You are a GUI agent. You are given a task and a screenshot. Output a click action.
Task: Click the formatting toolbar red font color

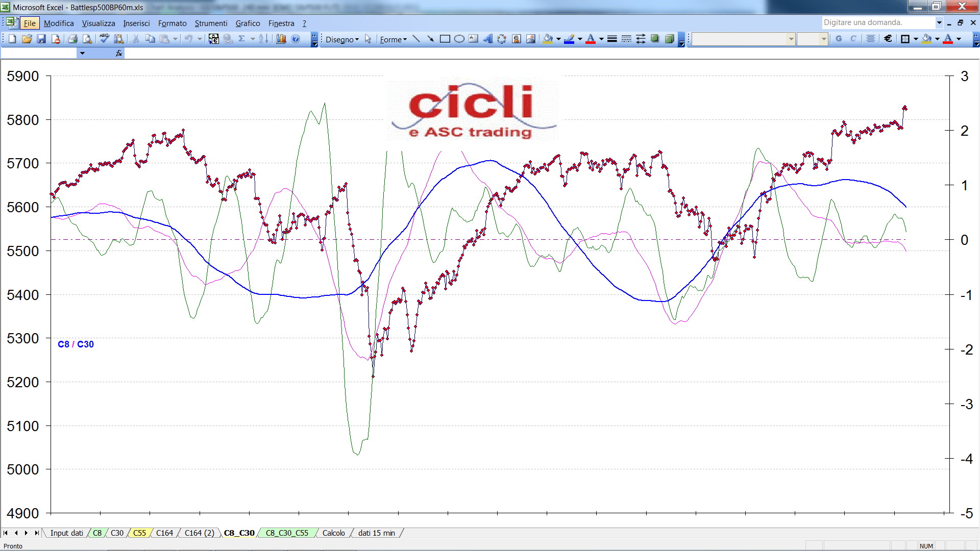click(x=948, y=39)
